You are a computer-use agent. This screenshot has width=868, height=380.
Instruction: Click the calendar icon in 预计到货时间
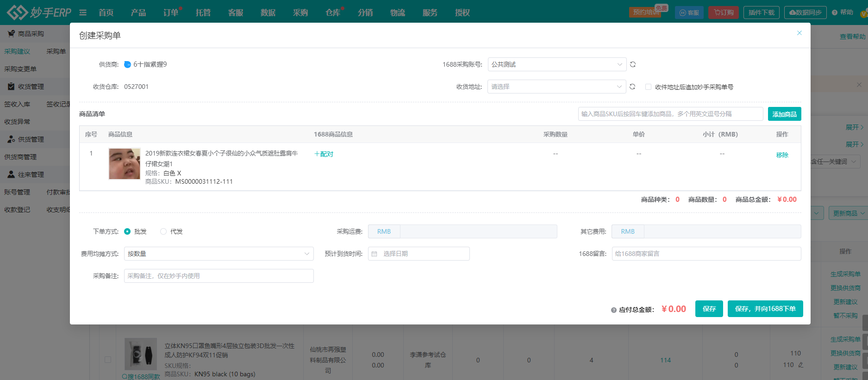click(x=375, y=254)
